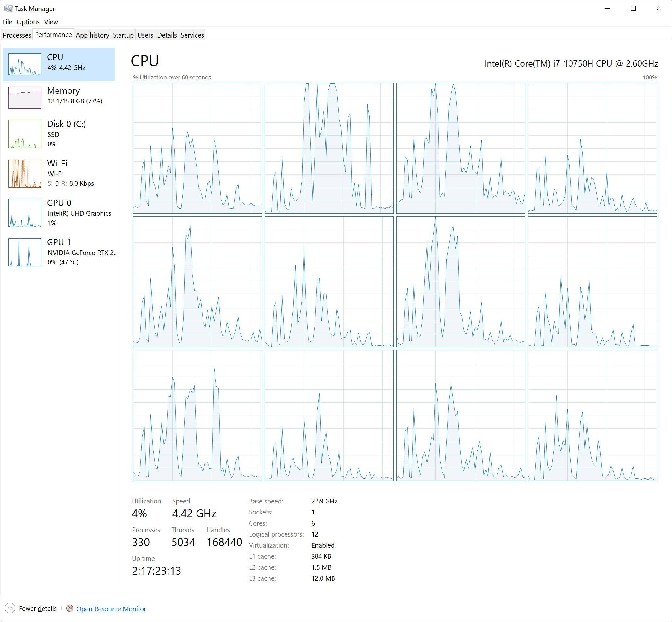This screenshot has width=672, height=622.
Task: Select GPU 1 NVIDIA GeForce graph
Action: click(25, 253)
